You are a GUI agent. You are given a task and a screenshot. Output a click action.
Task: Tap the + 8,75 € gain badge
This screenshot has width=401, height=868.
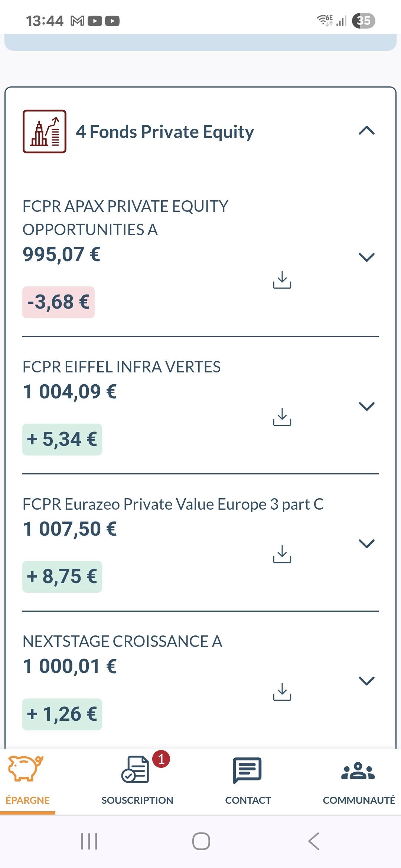pyautogui.click(x=62, y=576)
